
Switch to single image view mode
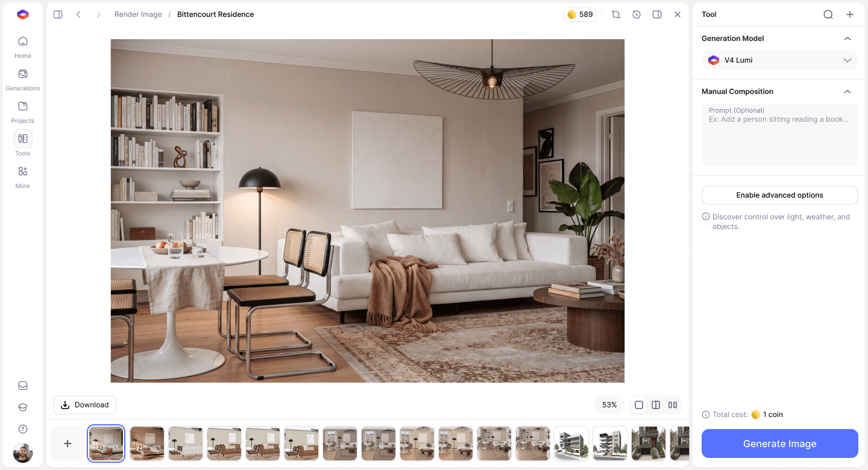coord(639,405)
